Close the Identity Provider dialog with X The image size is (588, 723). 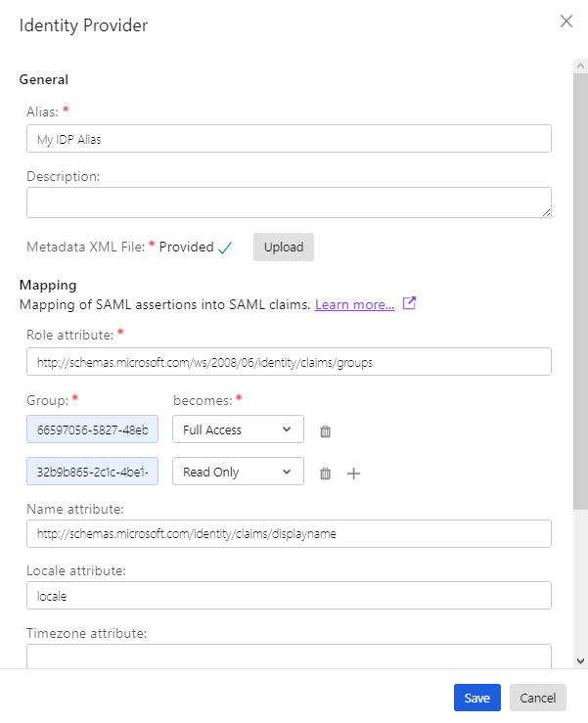[566, 22]
